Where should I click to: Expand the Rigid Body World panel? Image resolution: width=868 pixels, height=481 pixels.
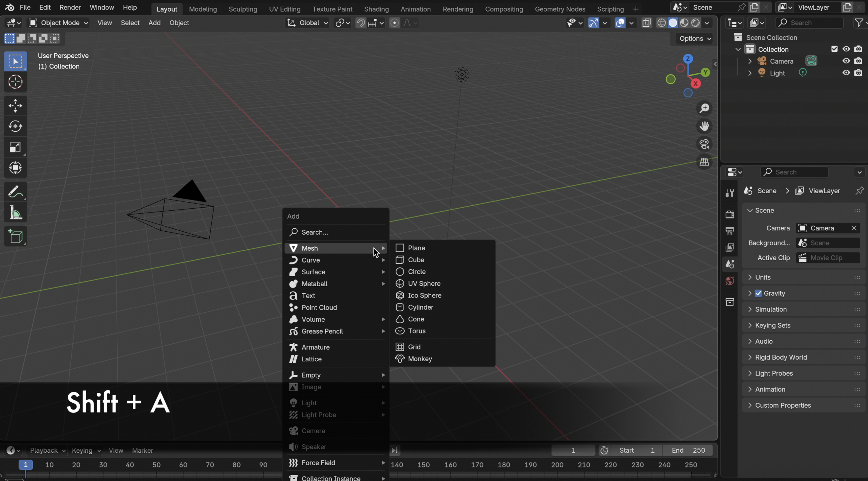pos(781,357)
